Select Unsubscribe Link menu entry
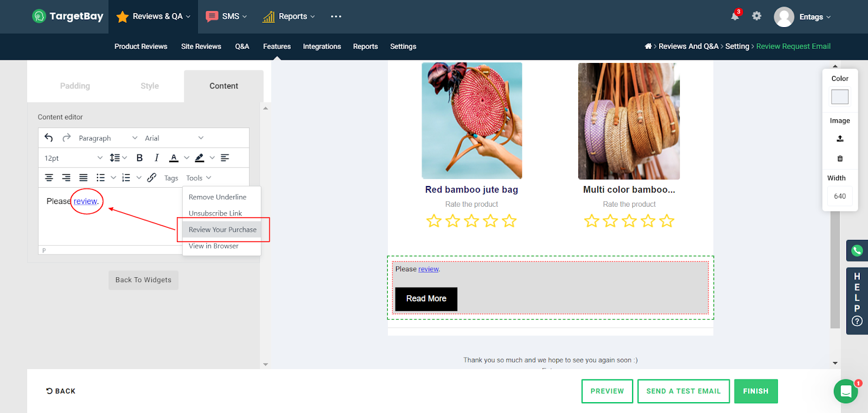The width and height of the screenshot is (868, 413). (x=215, y=213)
